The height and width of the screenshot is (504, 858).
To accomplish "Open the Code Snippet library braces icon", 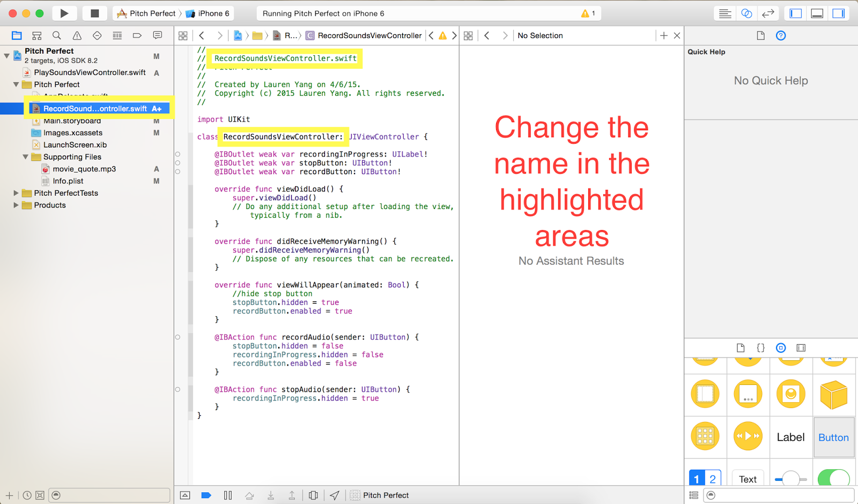I will tap(760, 347).
